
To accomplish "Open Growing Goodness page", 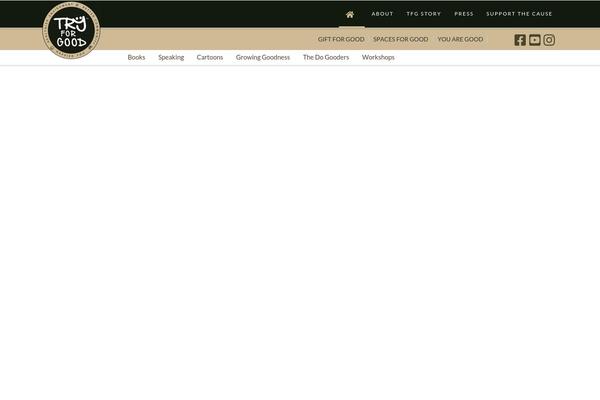I will point(263,57).
